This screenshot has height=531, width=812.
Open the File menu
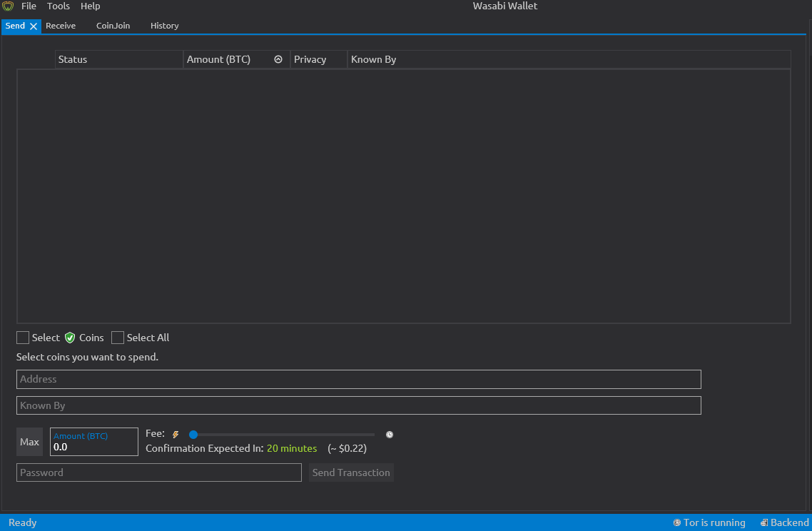click(29, 6)
